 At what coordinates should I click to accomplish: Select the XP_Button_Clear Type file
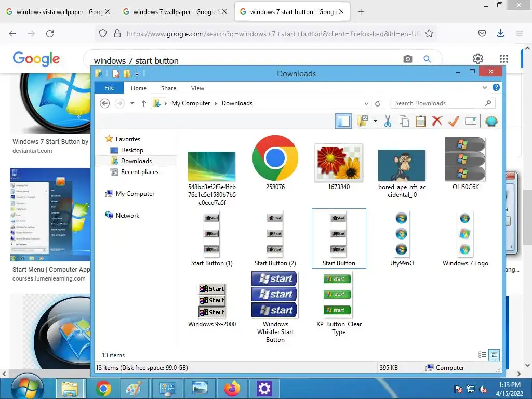pos(339,303)
